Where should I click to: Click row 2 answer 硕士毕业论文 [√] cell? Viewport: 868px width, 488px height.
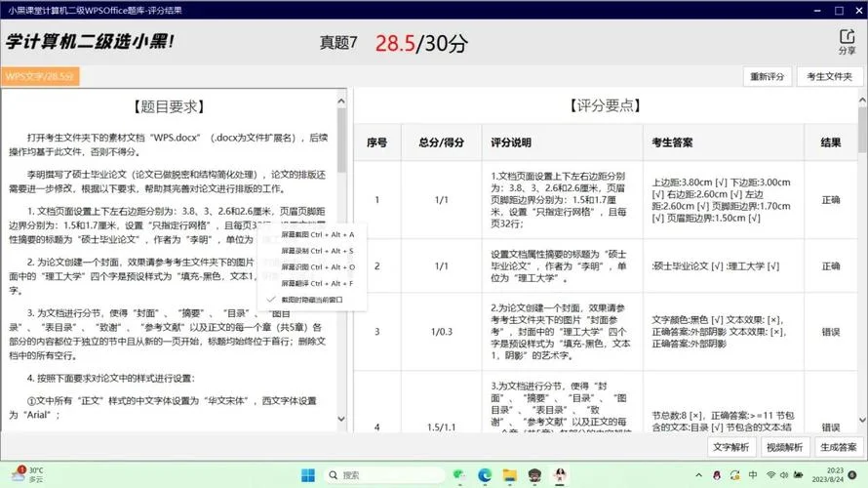click(x=723, y=265)
